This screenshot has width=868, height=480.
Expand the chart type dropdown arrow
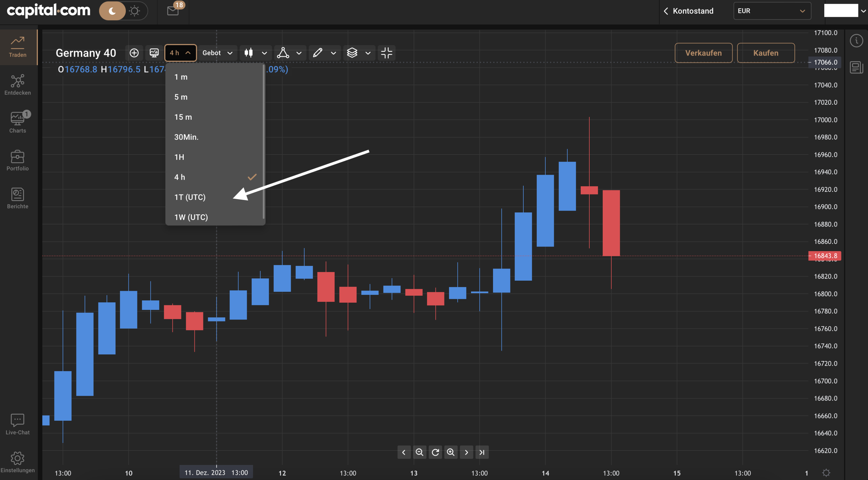coord(264,53)
